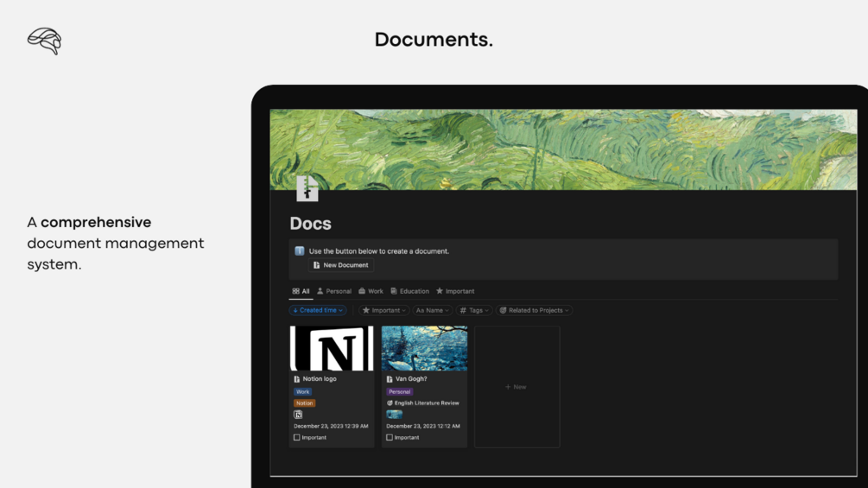
Task: Click the Work tag on Notion logo card
Action: tap(303, 392)
